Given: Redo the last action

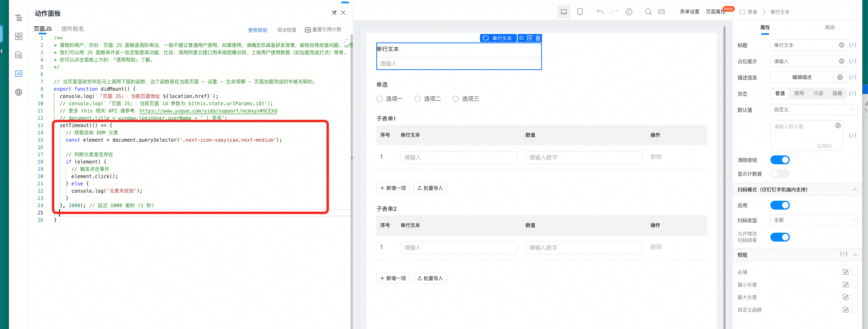Looking at the screenshot, I should tap(614, 12).
